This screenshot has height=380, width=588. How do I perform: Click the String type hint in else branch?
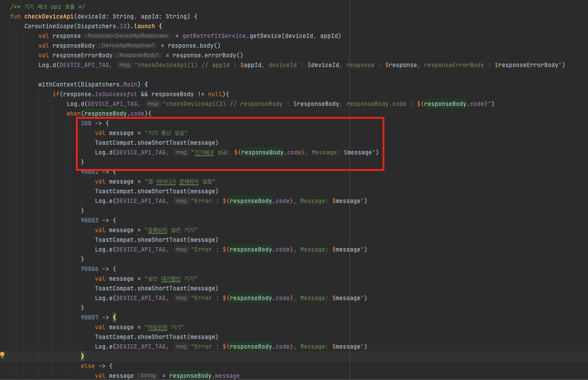pyautogui.click(x=148, y=376)
